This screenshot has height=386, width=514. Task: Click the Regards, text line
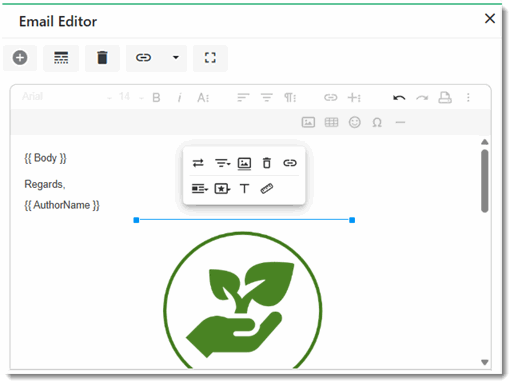click(x=45, y=184)
